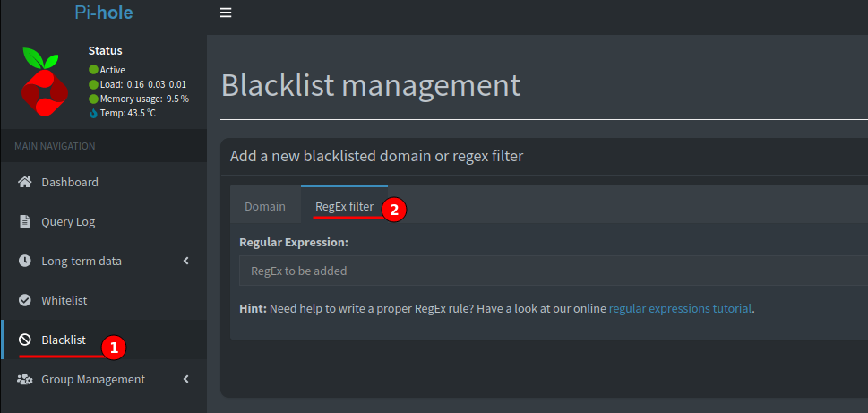The height and width of the screenshot is (413, 868).
Task: Open Group Management menu item
Action: 104,379
